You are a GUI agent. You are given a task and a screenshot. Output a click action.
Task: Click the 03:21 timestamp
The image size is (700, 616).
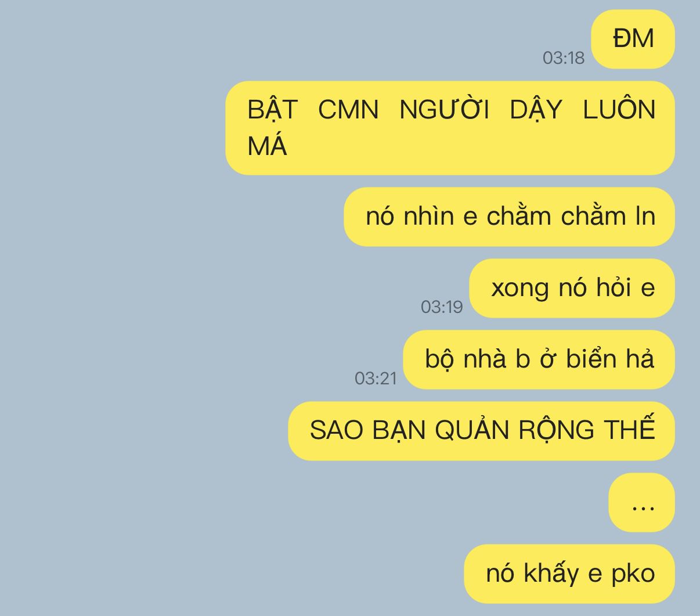(376, 378)
